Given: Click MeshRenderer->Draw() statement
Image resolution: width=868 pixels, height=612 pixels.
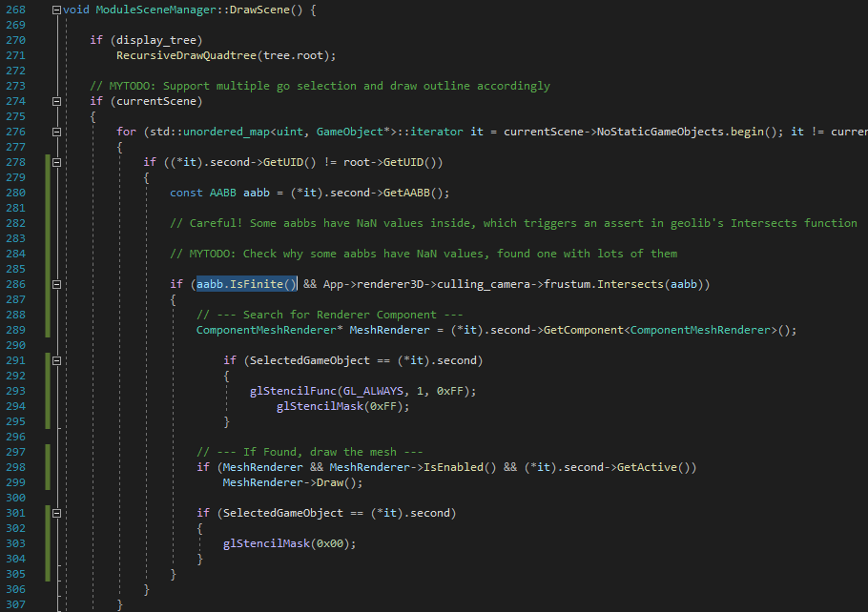Looking at the screenshot, I should coord(293,482).
